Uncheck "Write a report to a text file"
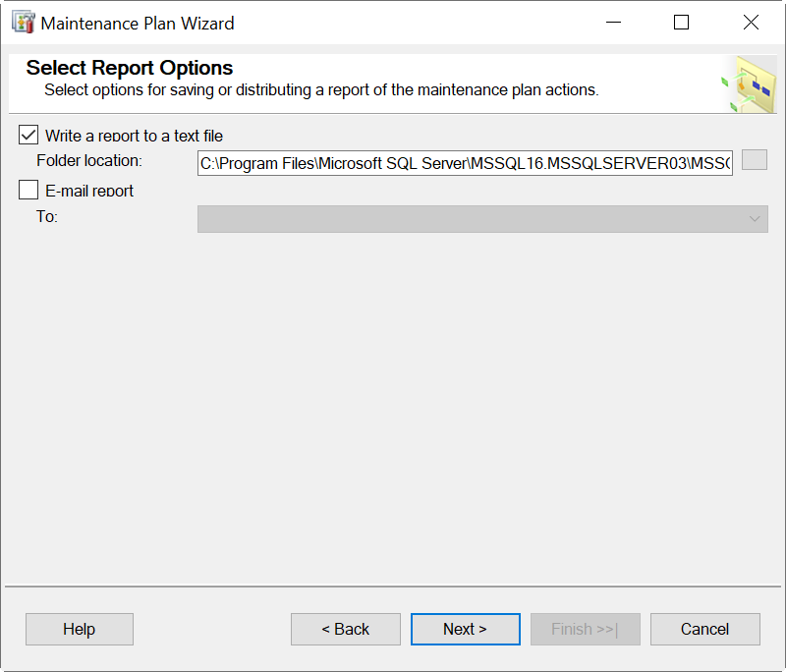This screenshot has height=672, width=786. click(28, 135)
